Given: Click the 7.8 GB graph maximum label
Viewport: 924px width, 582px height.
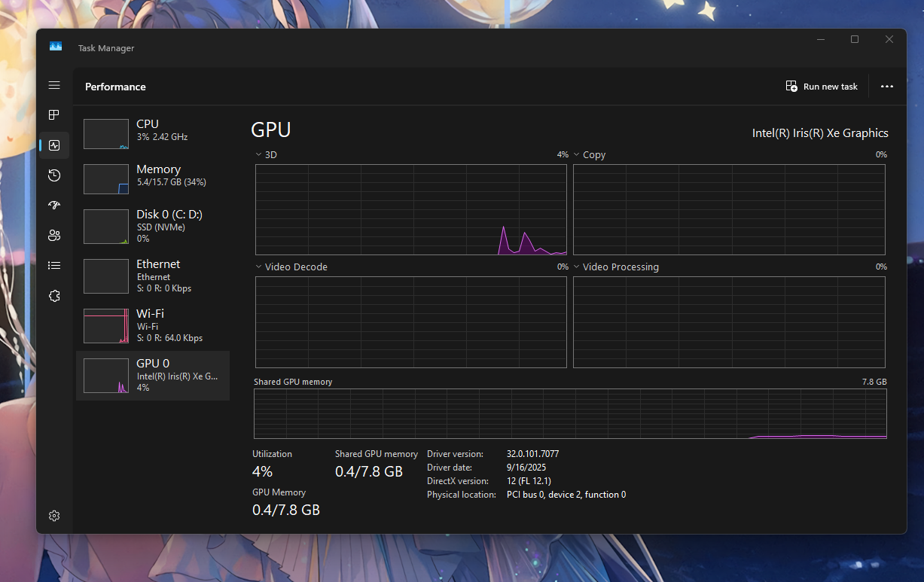Looking at the screenshot, I should point(874,382).
